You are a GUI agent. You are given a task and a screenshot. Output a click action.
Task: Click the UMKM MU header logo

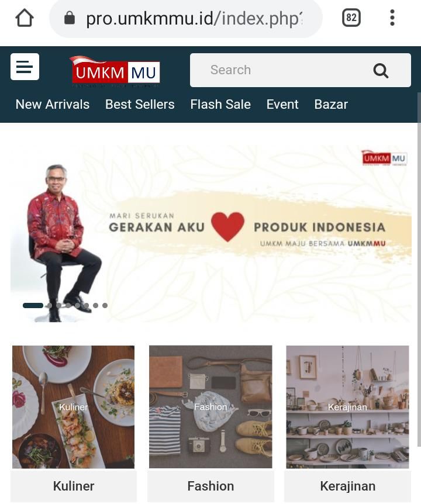pyautogui.click(x=115, y=72)
